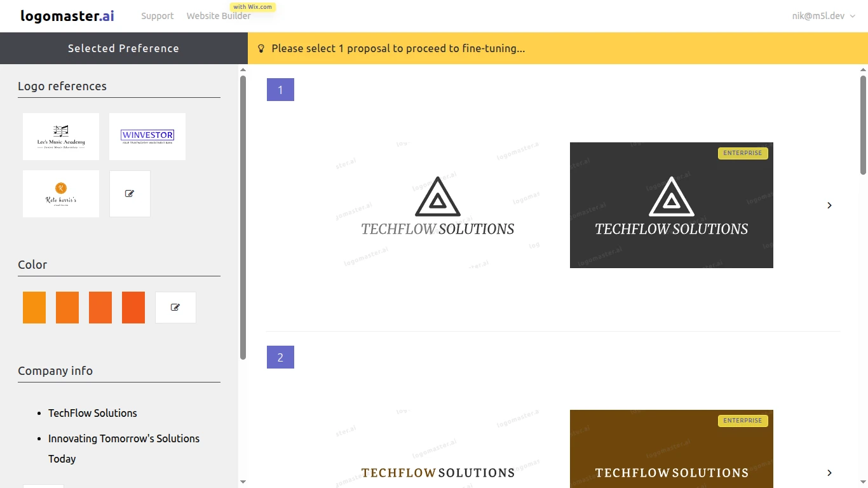Click sidebar scroll-up arrow
Screen dimensions: 868x488
[x=243, y=69]
